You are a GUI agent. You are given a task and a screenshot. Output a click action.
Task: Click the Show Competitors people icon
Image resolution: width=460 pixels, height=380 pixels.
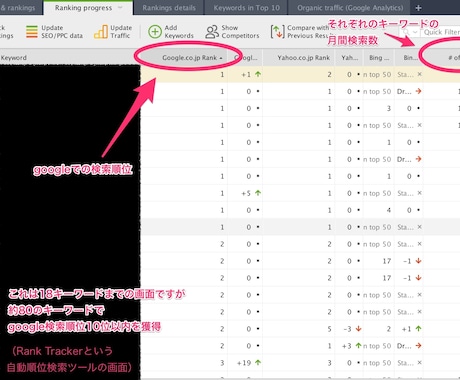(x=212, y=32)
